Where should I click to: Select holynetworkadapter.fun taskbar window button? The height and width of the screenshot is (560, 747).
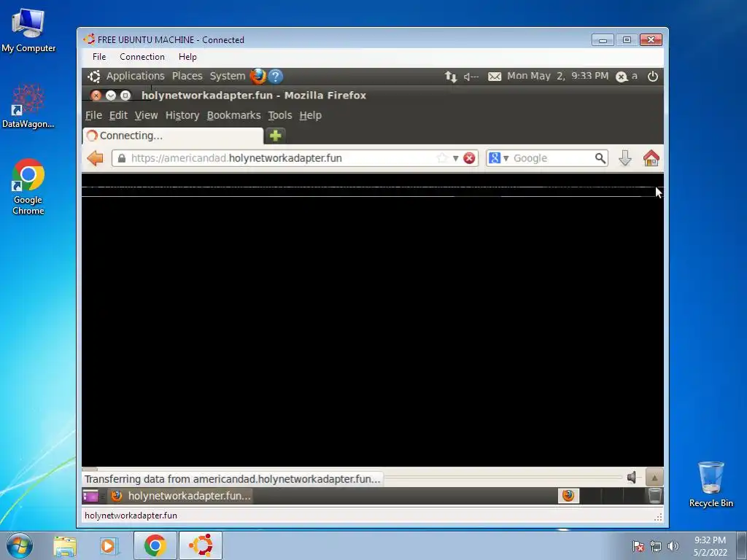pos(181,496)
